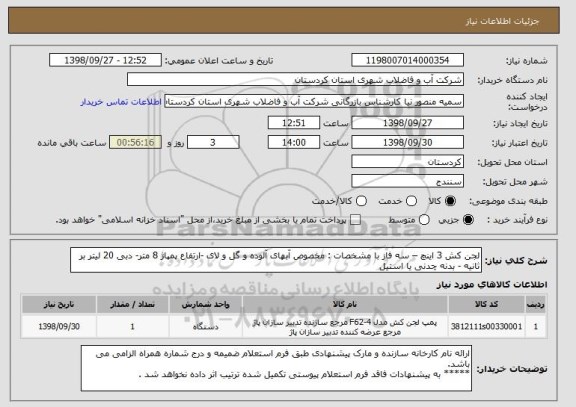576x407 pixels.
Task: Click the need date cell 1398/09/30
Action: pyautogui.click(x=59, y=327)
